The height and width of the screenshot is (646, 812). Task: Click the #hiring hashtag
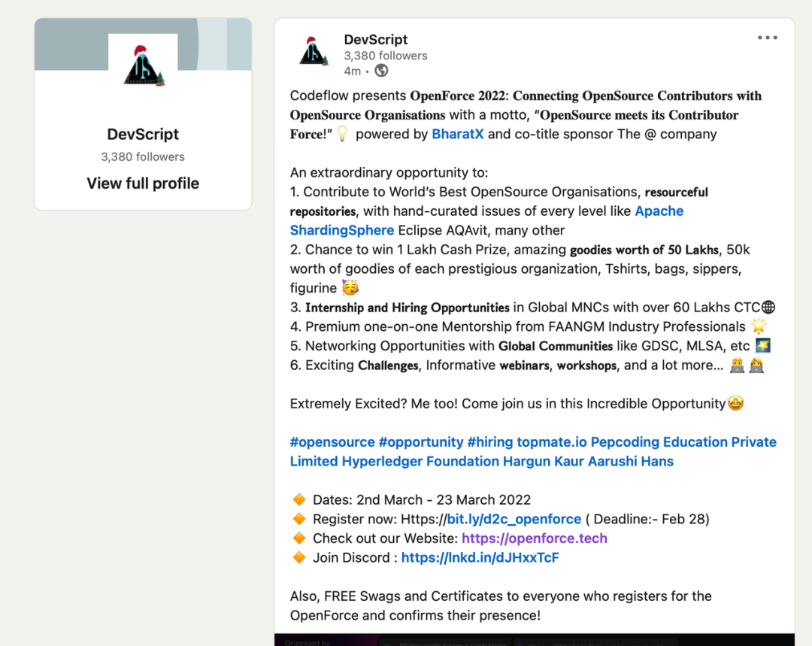490,442
